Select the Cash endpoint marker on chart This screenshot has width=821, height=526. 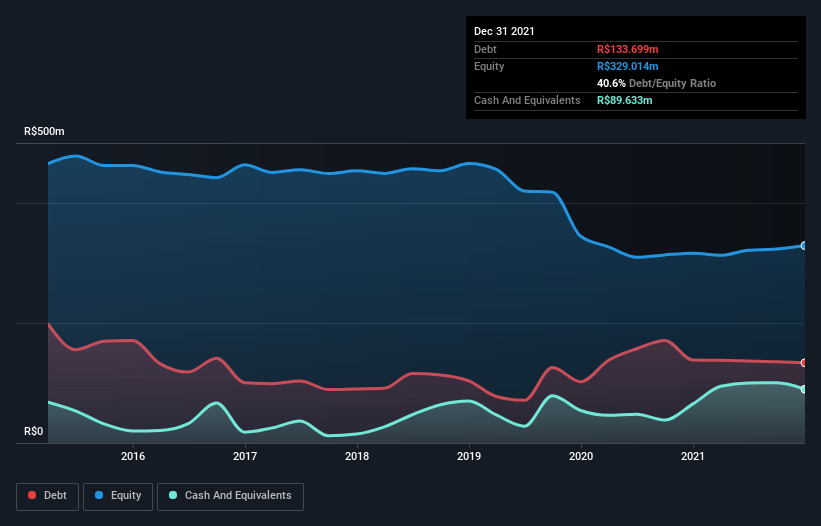tap(804, 389)
